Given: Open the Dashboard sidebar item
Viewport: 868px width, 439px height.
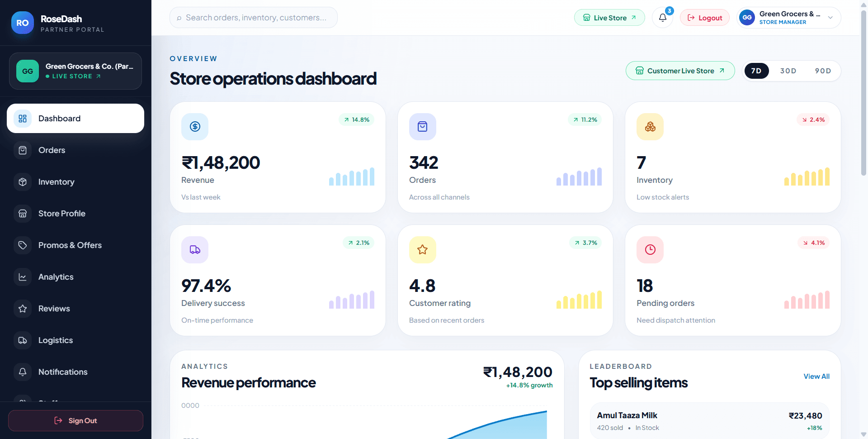Looking at the screenshot, I should tap(75, 119).
